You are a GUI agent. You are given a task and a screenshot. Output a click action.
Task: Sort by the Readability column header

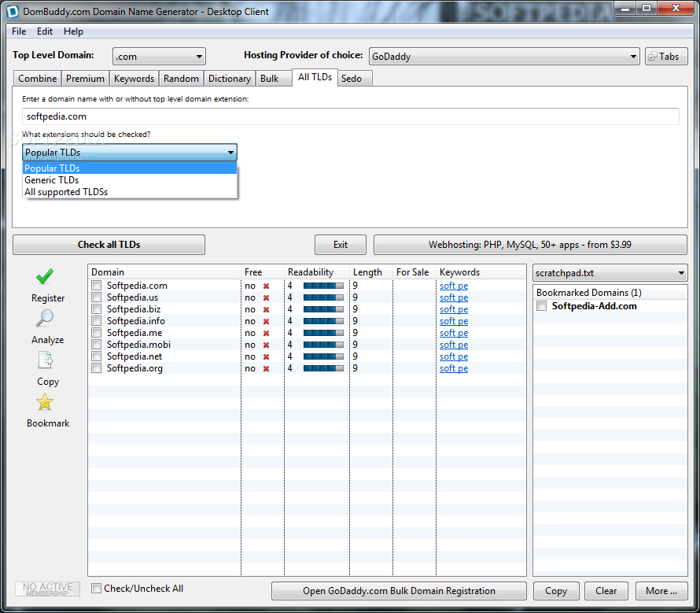(x=316, y=272)
